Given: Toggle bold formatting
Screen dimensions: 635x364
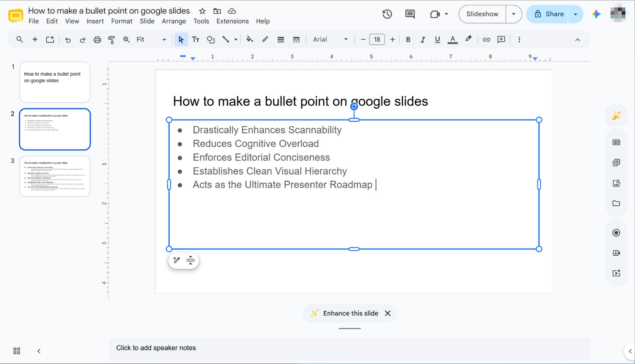Looking at the screenshot, I should pyautogui.click(x=408, y=39).
